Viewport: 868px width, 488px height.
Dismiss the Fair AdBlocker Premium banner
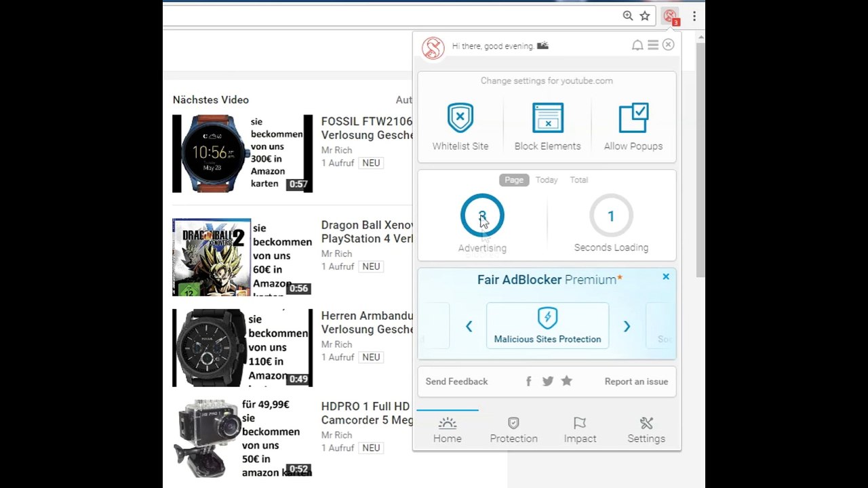pos(666,277)
